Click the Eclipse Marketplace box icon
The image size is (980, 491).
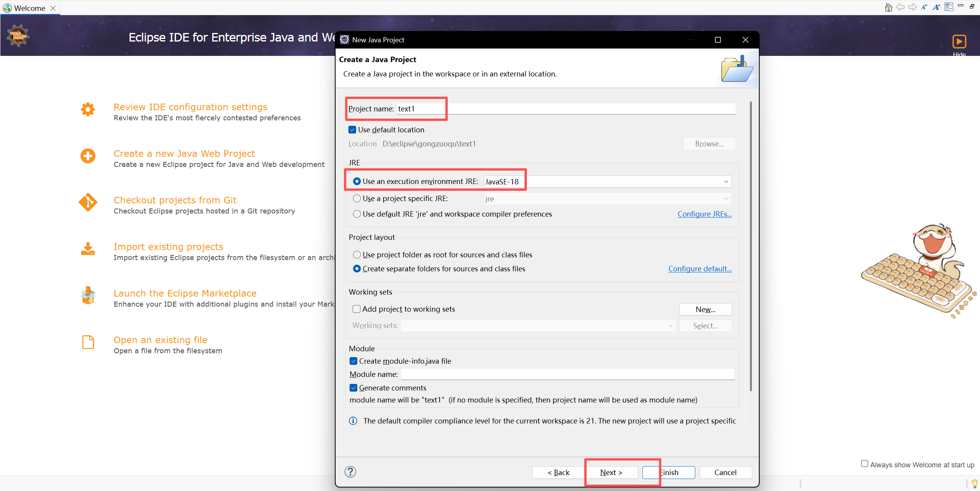coord(88,296)
